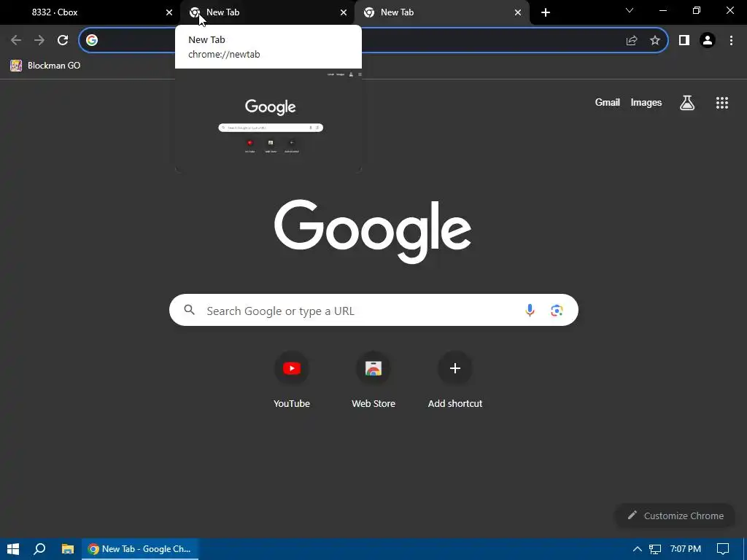
Task: Open a new tab with the plus button
Action: (x=546, y=12)
